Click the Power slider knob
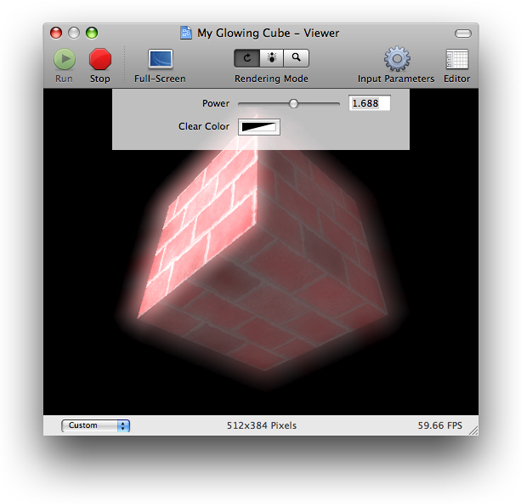 293,104
